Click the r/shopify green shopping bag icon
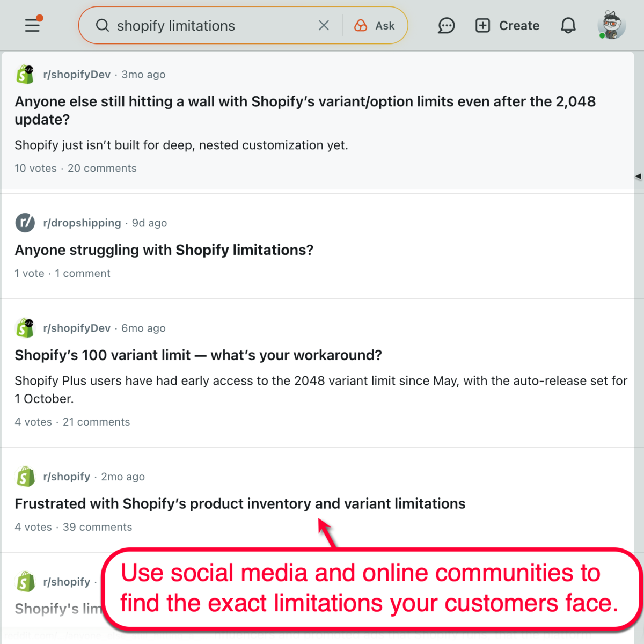Screen dimensions: 644x644 click(25, 476)
